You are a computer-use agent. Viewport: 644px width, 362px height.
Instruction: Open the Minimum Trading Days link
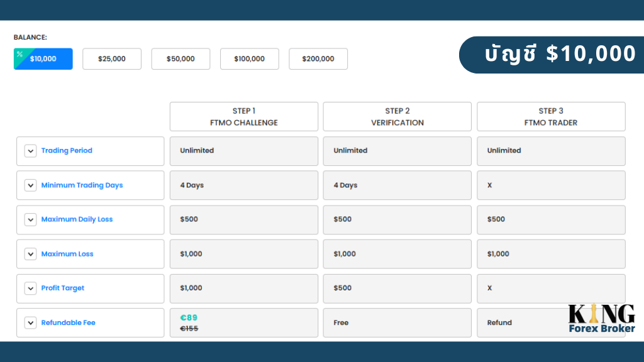pyautogui.click(x=82, y=185)
